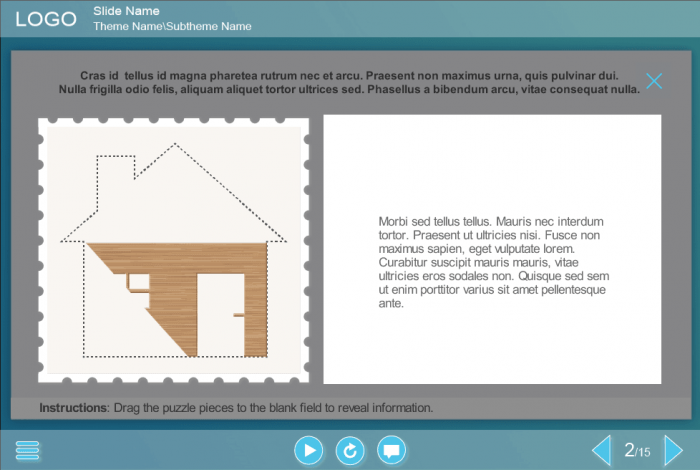Image resolution: width=700 pixels, height=470 pixels.
Task: Advance to next slide with right arrow
Action: [x=673, y=451]
